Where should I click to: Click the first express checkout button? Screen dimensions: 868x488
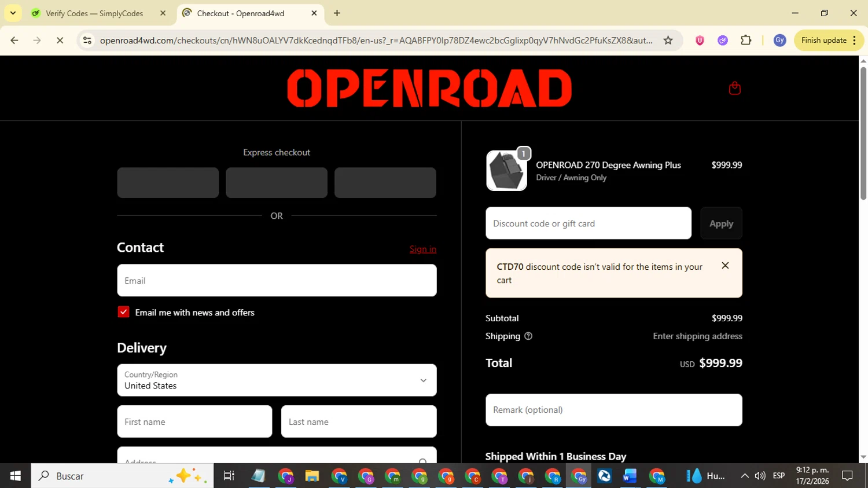[x=168, y=183]
